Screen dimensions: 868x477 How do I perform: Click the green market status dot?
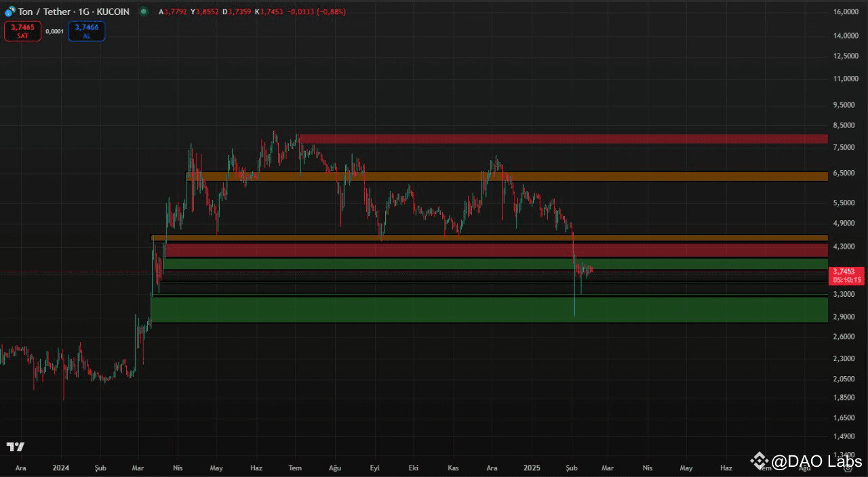tap(143, 12)
